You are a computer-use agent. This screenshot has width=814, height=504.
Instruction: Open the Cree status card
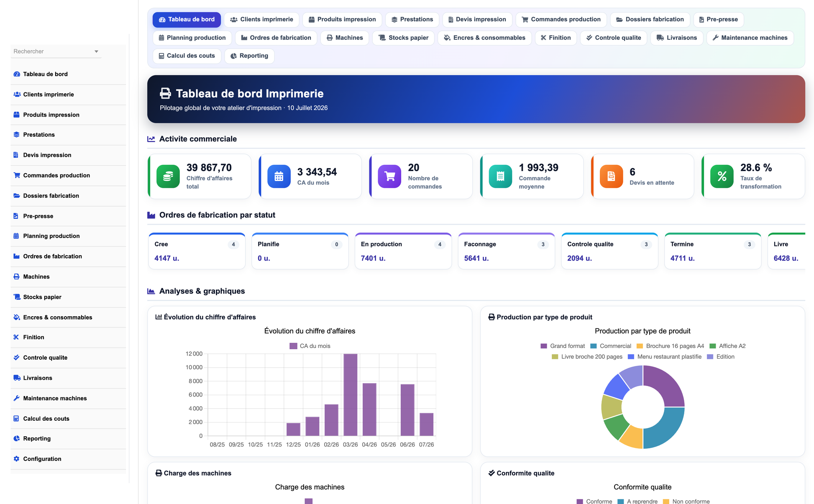(x=197, y=251)
